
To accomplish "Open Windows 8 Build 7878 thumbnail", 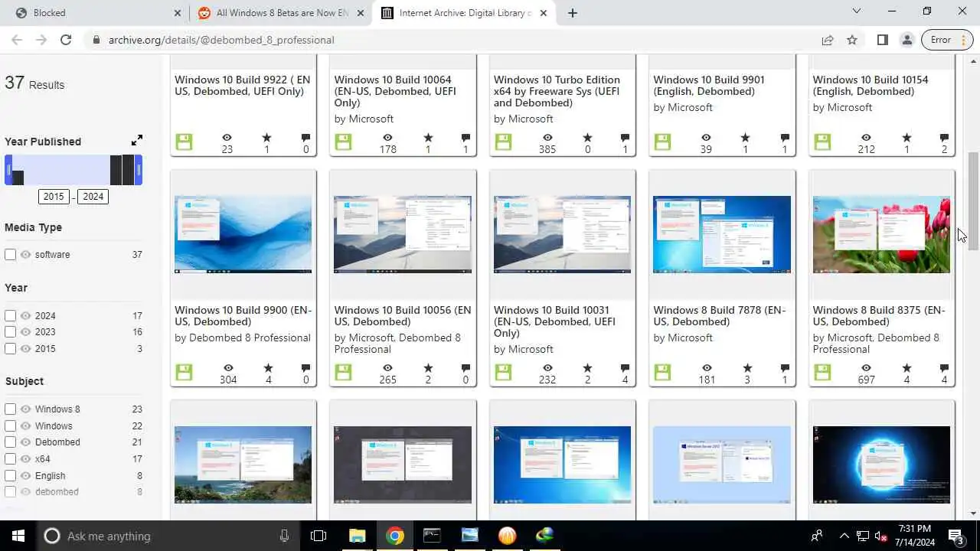I will (722, 234).
